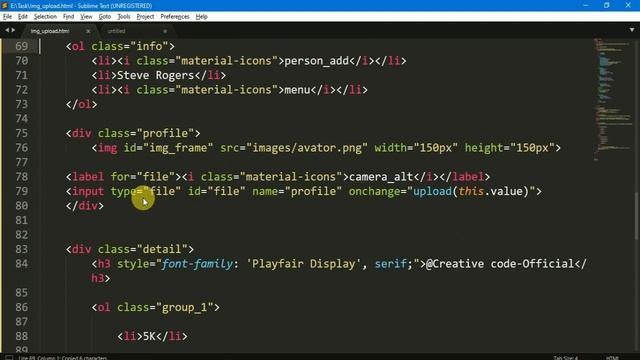Click '@Creative code-Official' heading text
The image size is (640, 360).
(500, 264)
